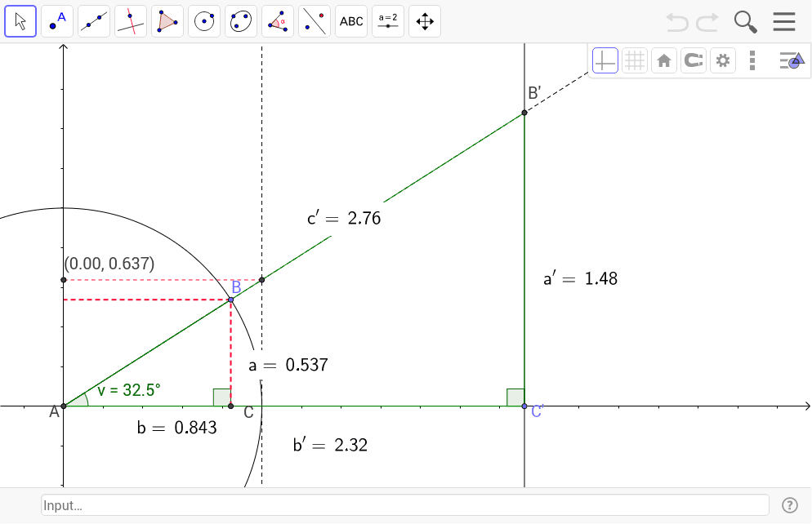This screenshot has width=812, height=524.
Task: Toggle the style bar views button
Action: (x=792, y=60)
